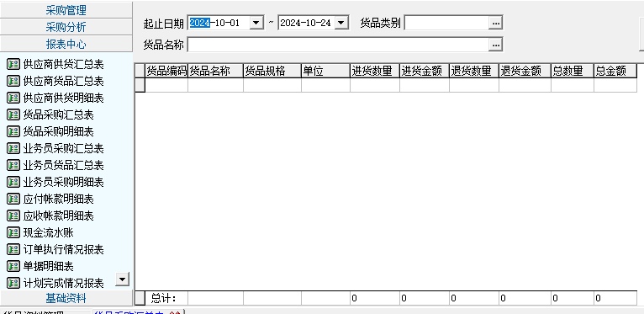Open the 业务员采购明细表 report icon
The height and width of the screenshot is (314, 644).
click(x=13, y=182)
